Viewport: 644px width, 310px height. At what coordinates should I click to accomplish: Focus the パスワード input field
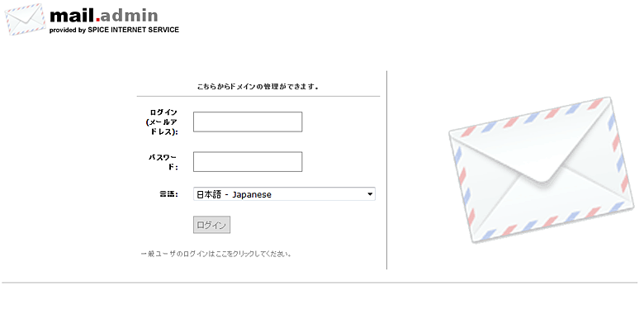(x=248, y=161)
